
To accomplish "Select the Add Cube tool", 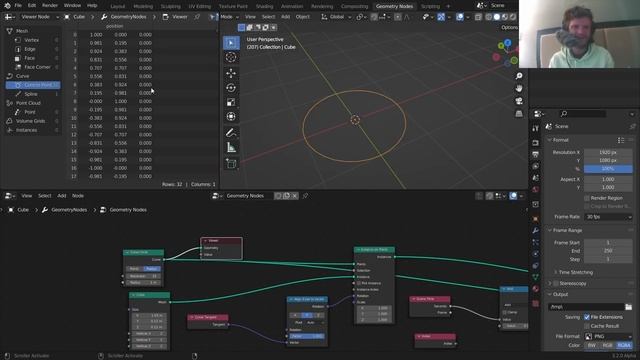I will pyautogui.click(x=231, y=164).
